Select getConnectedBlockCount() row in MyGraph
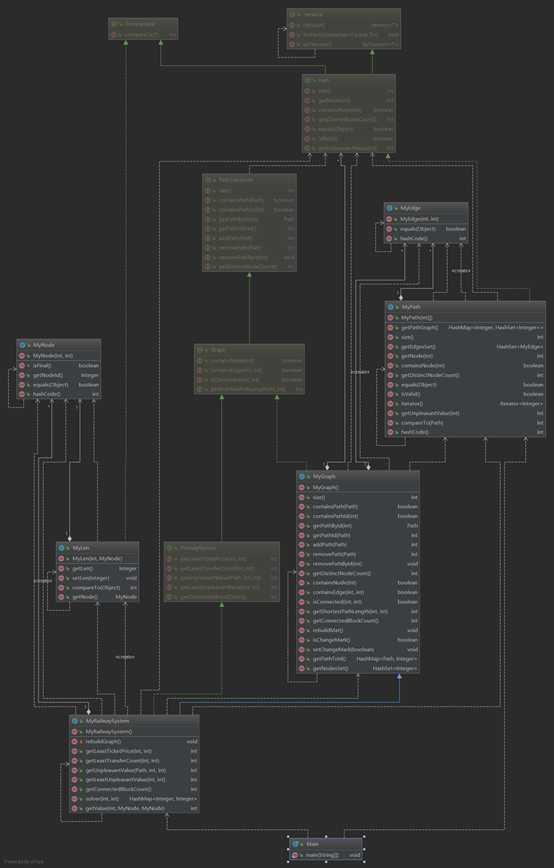The width and height of the screenshot is (554, 868). click(x=358, y=621)
